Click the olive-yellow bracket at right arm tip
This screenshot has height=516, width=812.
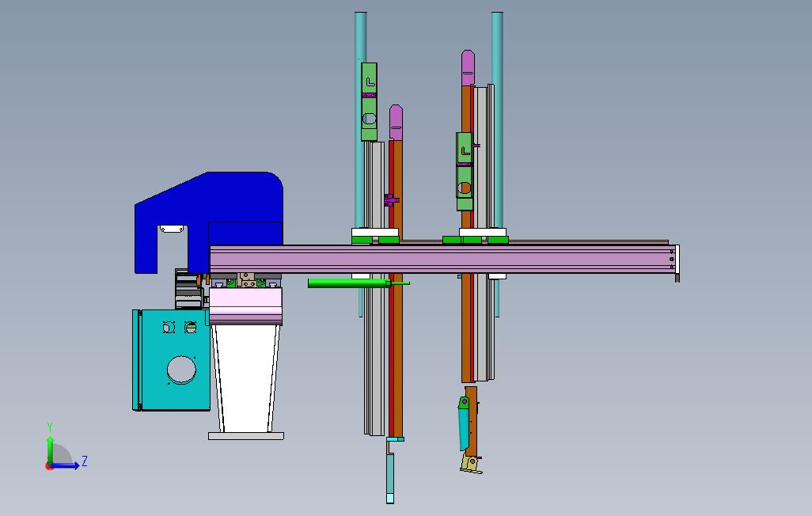pos(471,463)
